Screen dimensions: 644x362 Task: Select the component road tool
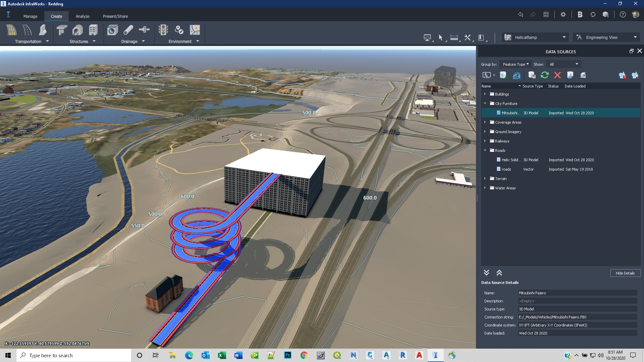11,30
